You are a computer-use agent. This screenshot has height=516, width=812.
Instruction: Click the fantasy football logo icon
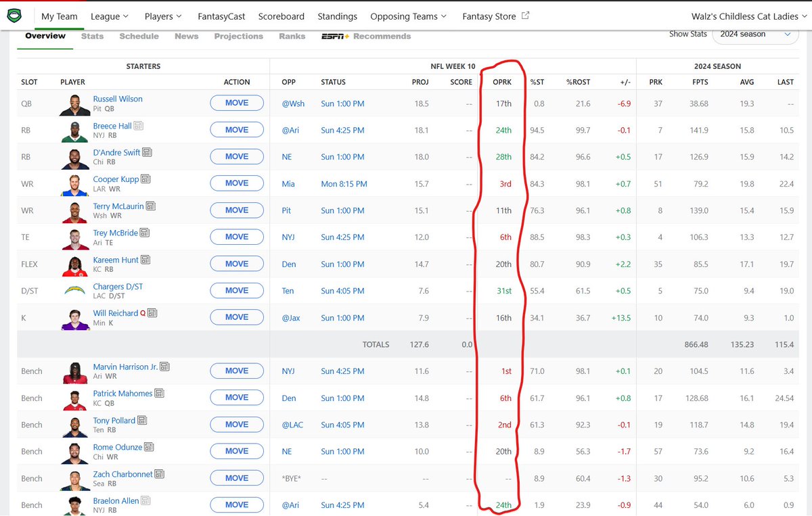(x=14, y=16)
